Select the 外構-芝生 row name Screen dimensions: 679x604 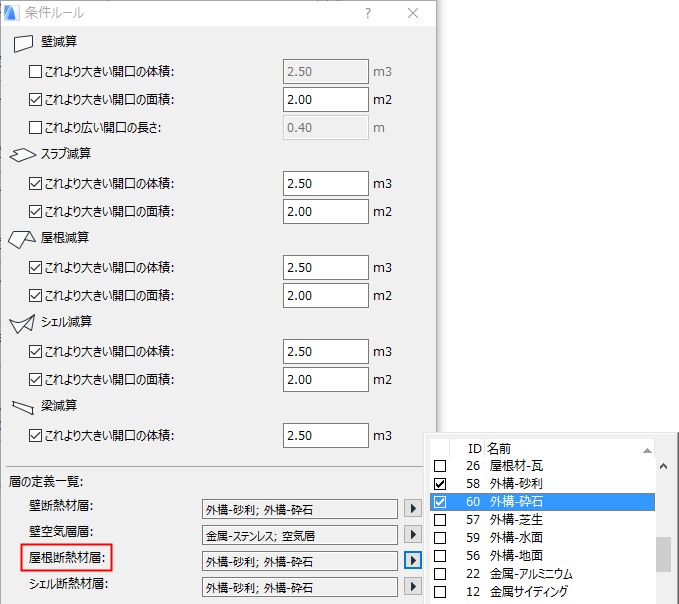pyautogui.click(x=516, y=520)
